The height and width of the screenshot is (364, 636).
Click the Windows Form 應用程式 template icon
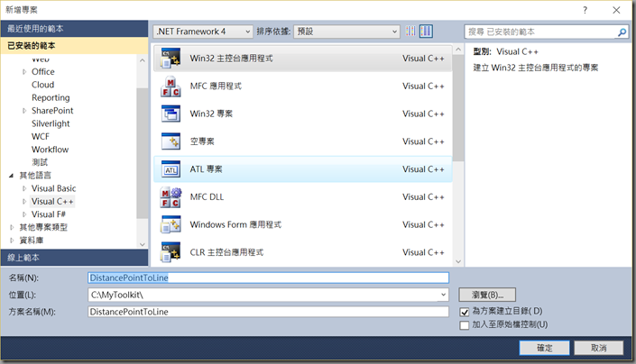(x=171, y=224)
